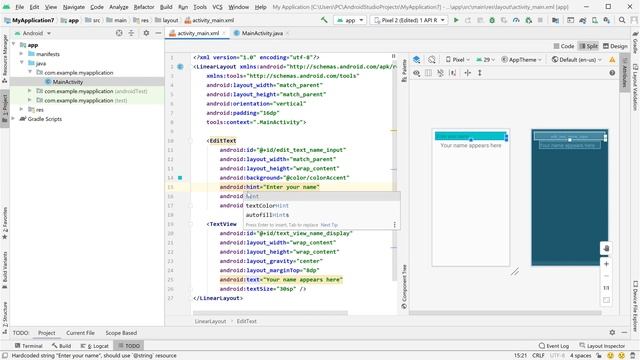The image size is (640, 360).
Task: Click the EditText breadcrumb
Action: [246, 321]
